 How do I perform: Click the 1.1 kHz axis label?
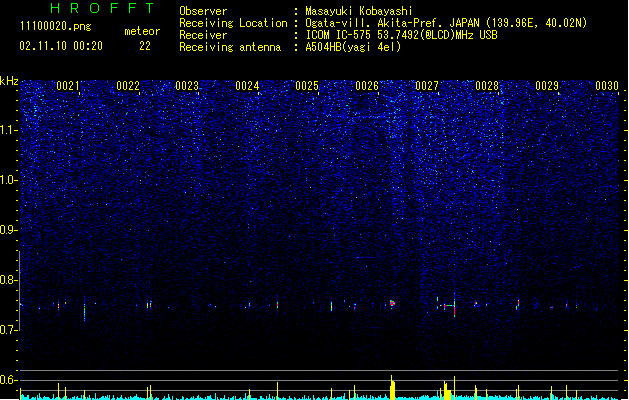tap(8, 130)
